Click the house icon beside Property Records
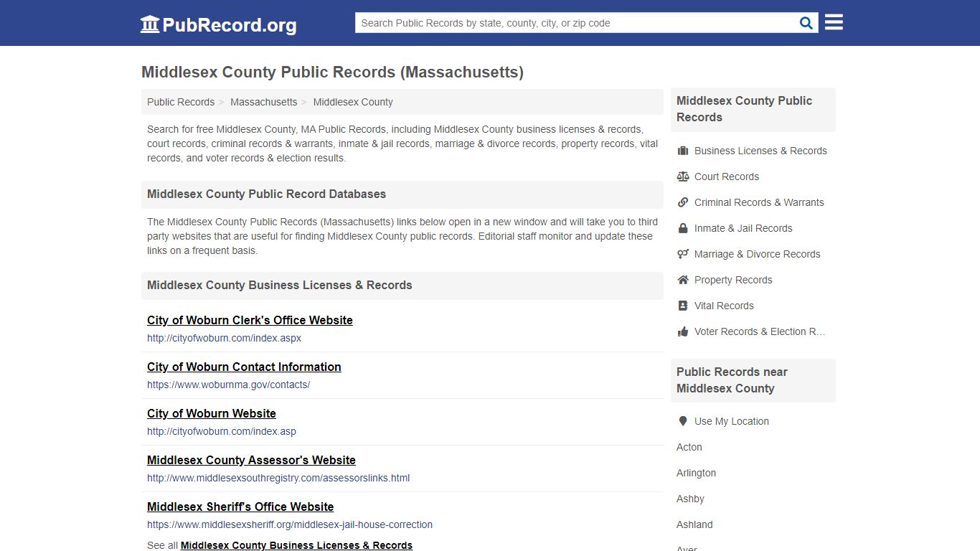 coord(683,280)
